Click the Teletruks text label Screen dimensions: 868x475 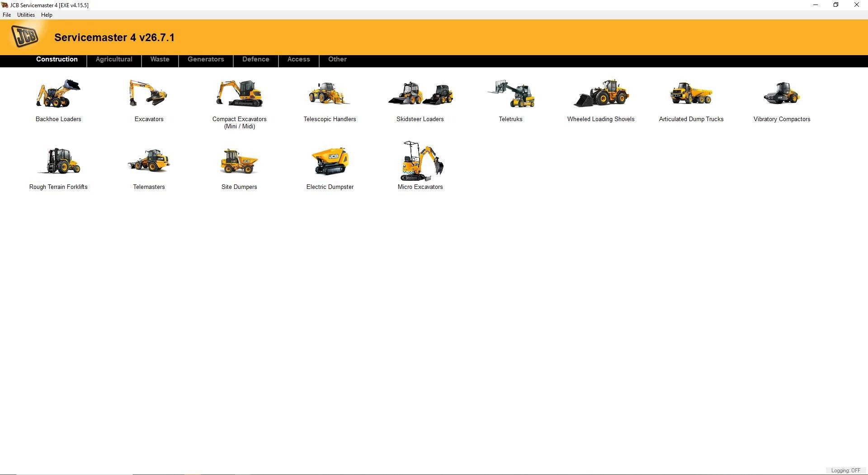[x=510, y=119]
